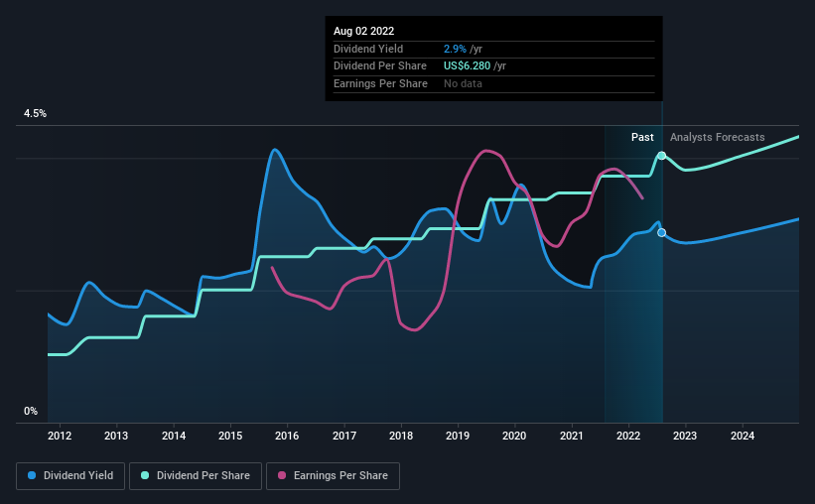Click the tooltip Dividend Yield row label
815x504 pixels.
pos(368,49)
